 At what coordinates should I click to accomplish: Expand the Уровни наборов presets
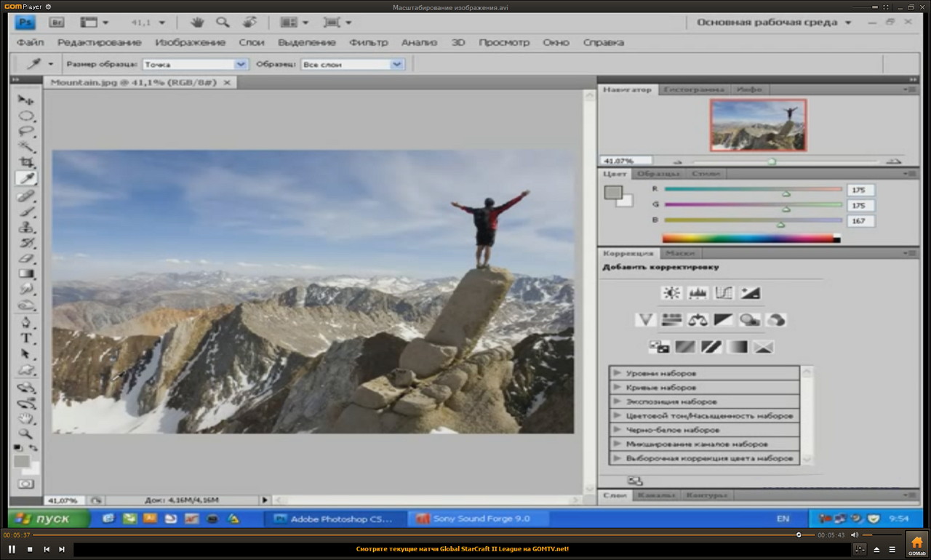pyautogui.click(x=618, y=373)
